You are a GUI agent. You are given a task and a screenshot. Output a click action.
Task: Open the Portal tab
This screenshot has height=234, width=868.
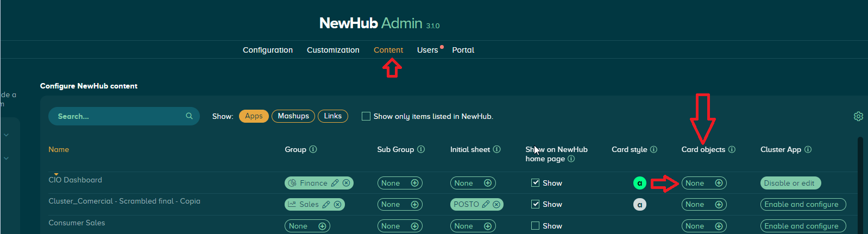[463, 50]
